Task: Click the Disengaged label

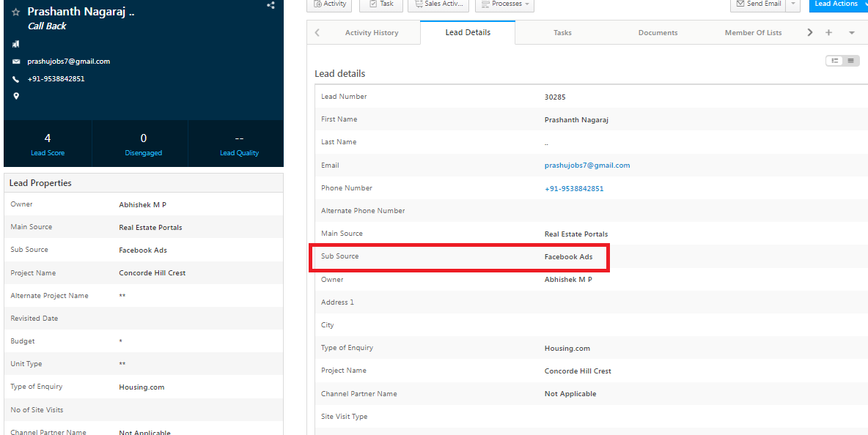Action: pyautogui.click(x=144, y=152)
